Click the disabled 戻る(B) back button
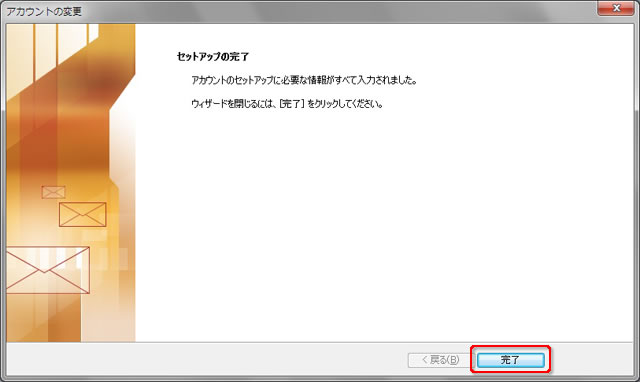The height and width of the screenshot is (382, 640). (440, 360)
